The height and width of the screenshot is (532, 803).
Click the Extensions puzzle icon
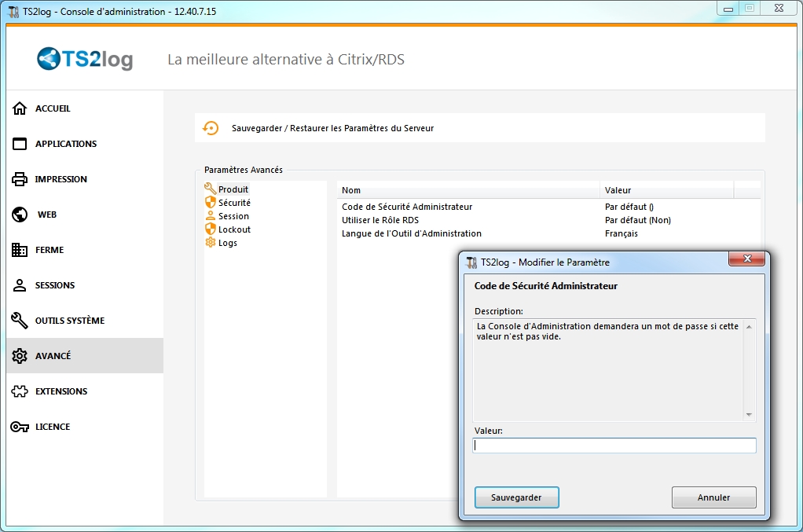20,391
